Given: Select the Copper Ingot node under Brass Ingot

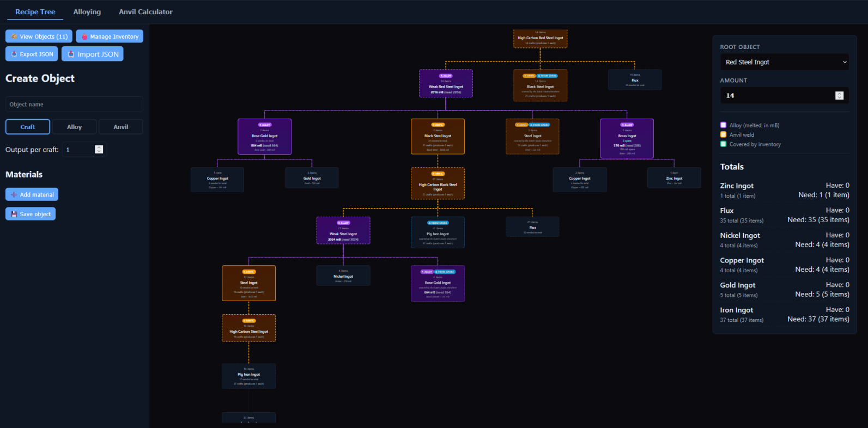Looking at the screenshot, I should [x=580, y=179].
